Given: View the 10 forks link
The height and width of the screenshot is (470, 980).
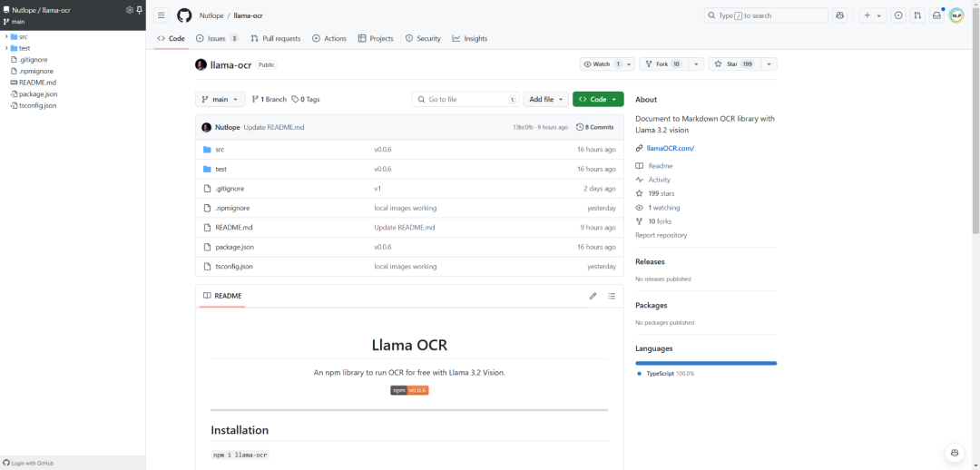Looking at the screenshot, I should click(x=653, y=221).
